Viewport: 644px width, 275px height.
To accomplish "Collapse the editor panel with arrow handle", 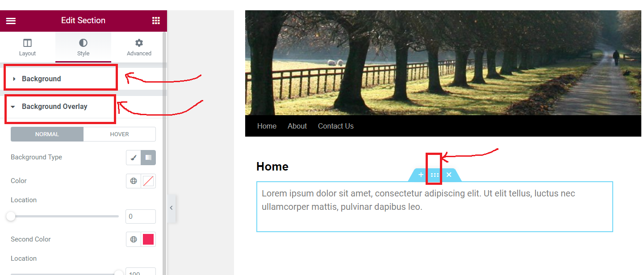I will coord(171,208).
